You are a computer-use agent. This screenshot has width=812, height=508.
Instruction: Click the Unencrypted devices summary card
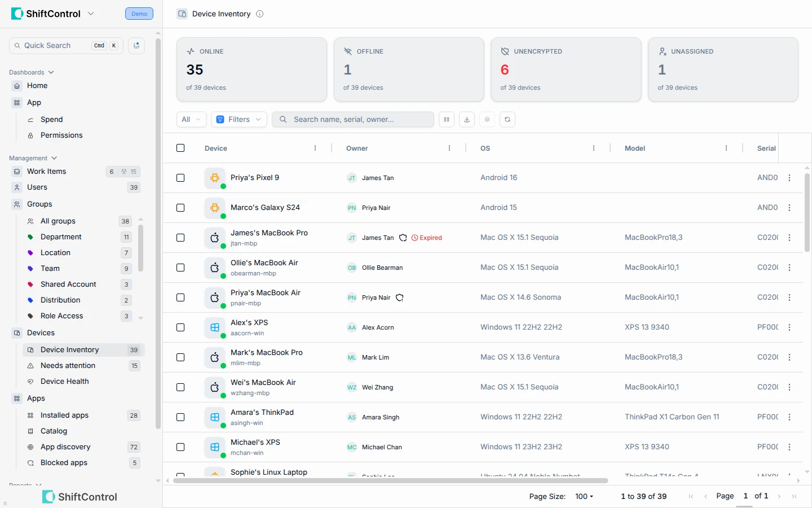tap(566, 69)
